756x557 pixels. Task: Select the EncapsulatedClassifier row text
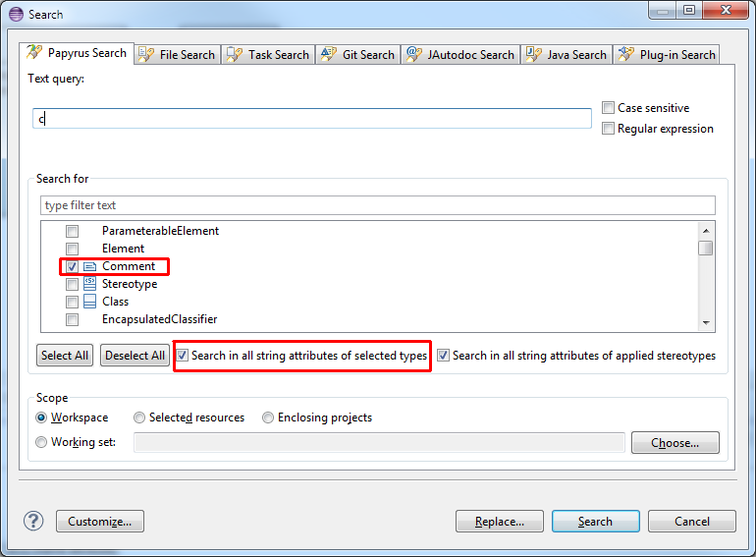point(160,319)
